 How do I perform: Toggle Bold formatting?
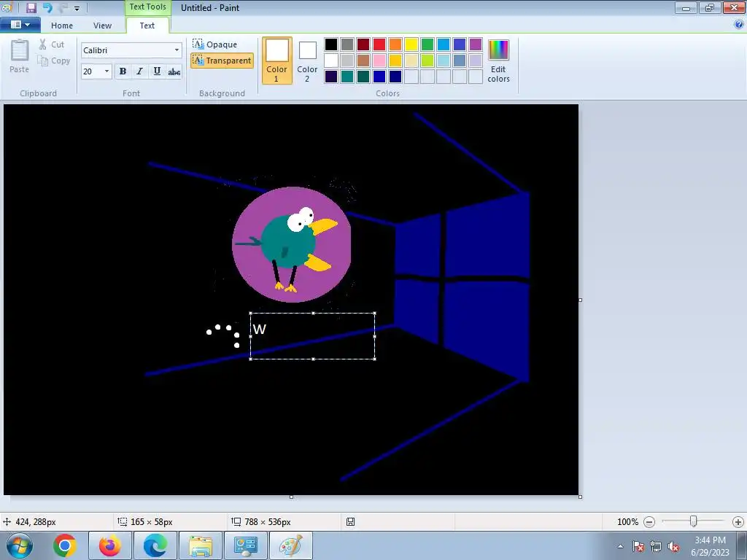pos(123,71)
